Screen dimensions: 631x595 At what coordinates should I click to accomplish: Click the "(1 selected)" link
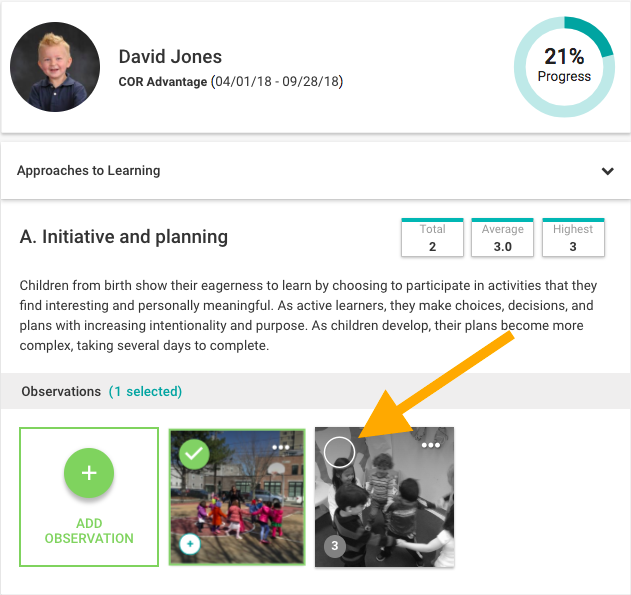[x=145, y=392]
